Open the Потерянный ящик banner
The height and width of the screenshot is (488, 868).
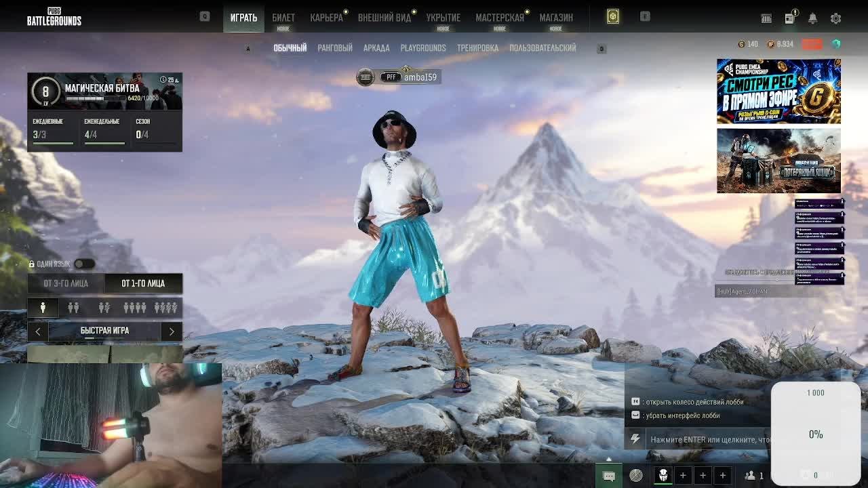[778, 161]
